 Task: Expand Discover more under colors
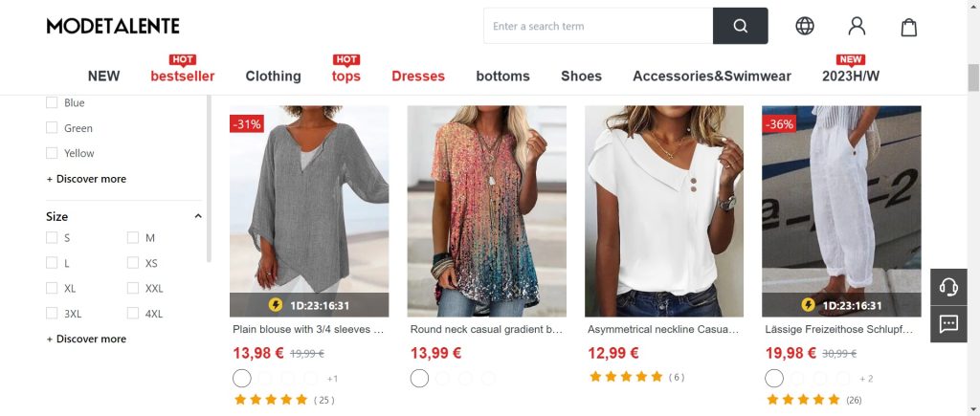pos(86,179)
